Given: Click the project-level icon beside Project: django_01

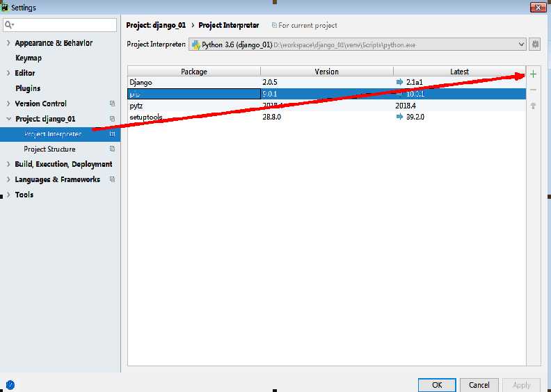Looking at the screenshot, I should pyautogui.click(x=112, y=119).
